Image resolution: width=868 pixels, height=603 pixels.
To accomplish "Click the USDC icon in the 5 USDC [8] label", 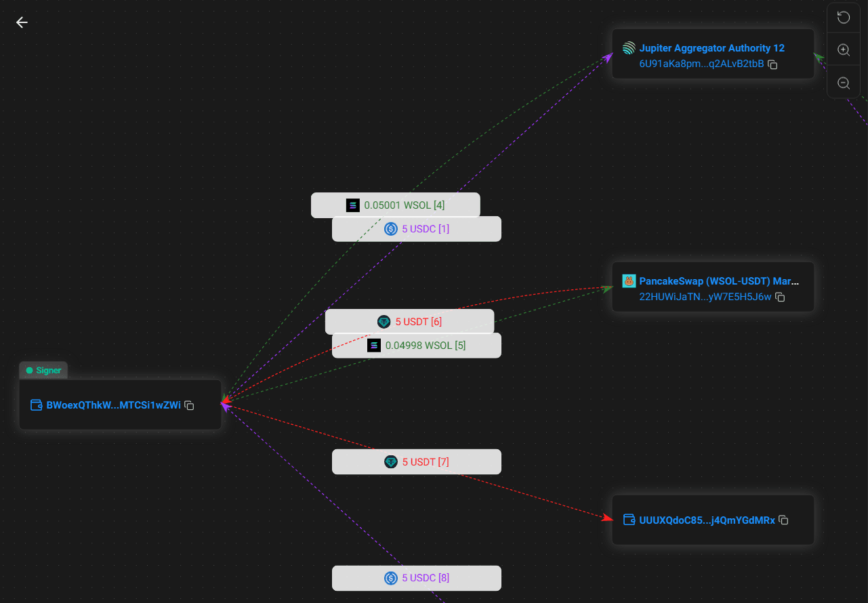I will (391, 578).
